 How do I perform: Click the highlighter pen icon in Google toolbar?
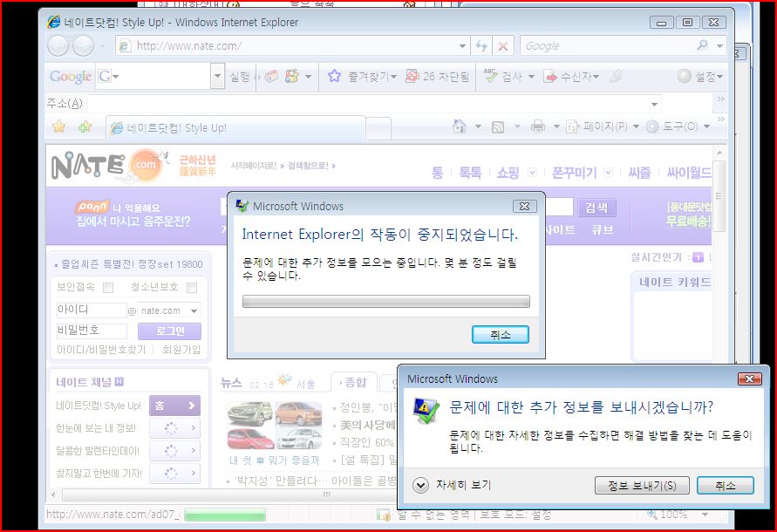coord(616,76)
